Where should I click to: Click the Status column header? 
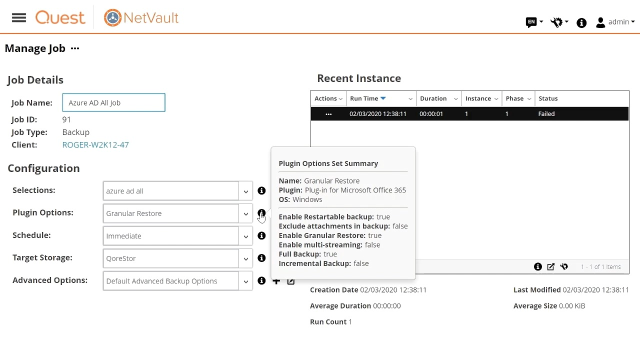pos(548,98)
